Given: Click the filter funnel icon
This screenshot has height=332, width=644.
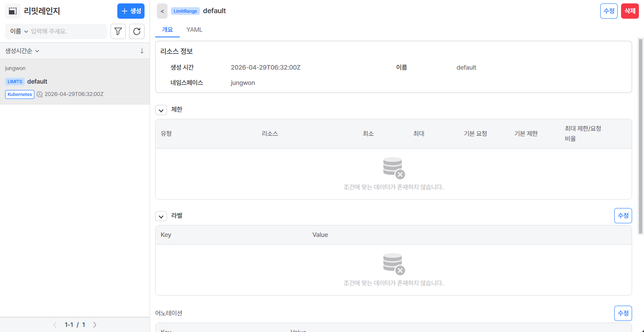Looking at the screenshot, I should (x=118, y=31).
